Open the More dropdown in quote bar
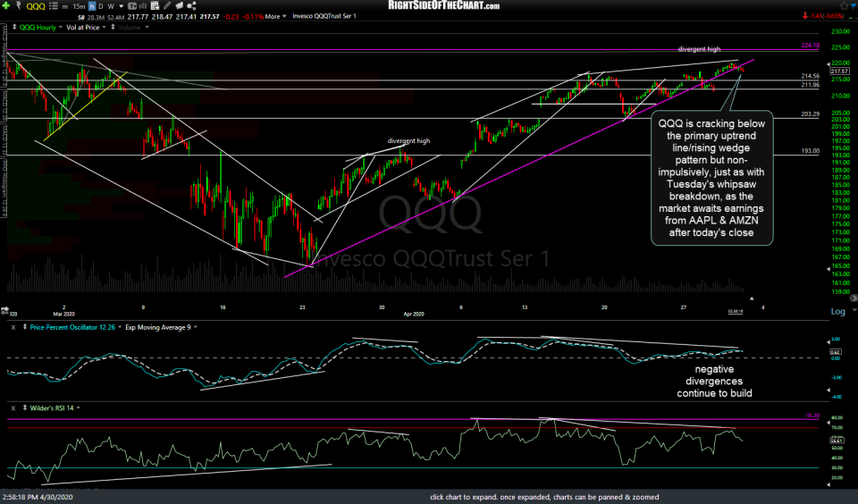The height and width of the screenshot is (504, 858). click(x=276, y=16)
